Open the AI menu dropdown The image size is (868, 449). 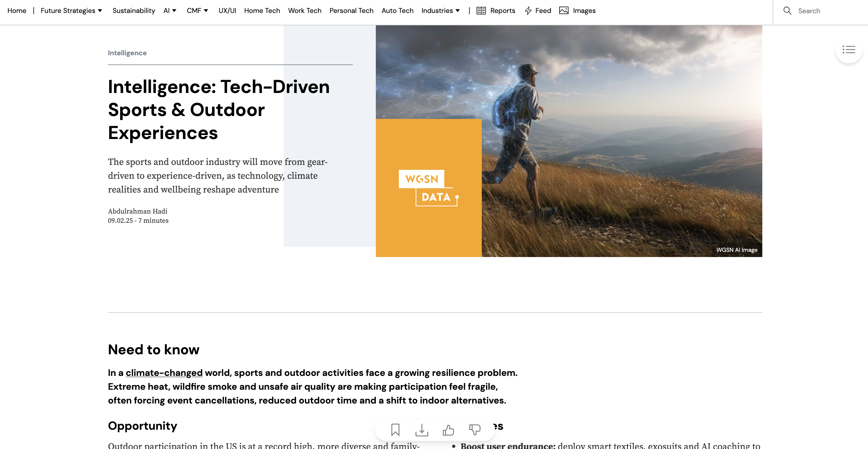click(x=170, y=10)
